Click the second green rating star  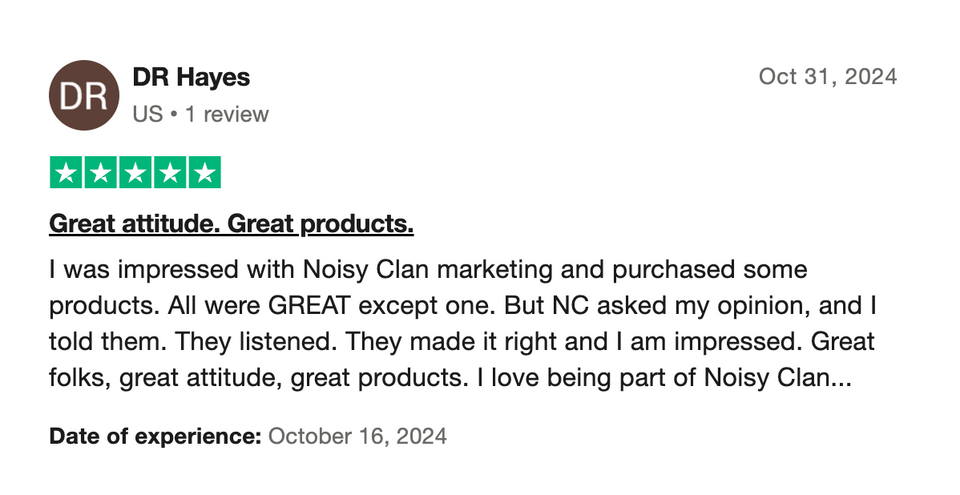click(x=100, y=172)
